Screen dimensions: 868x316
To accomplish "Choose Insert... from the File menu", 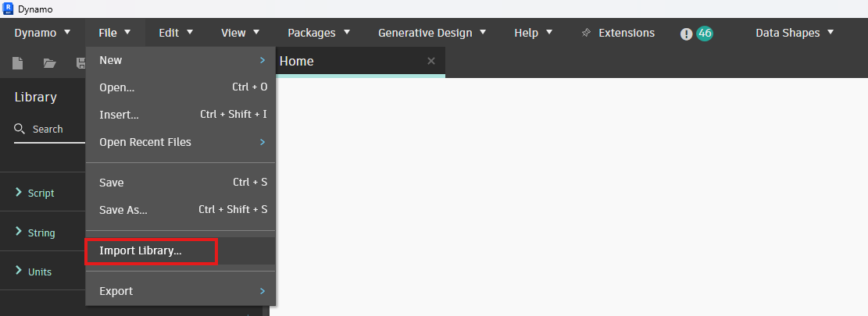I will (x=181, y=115).
